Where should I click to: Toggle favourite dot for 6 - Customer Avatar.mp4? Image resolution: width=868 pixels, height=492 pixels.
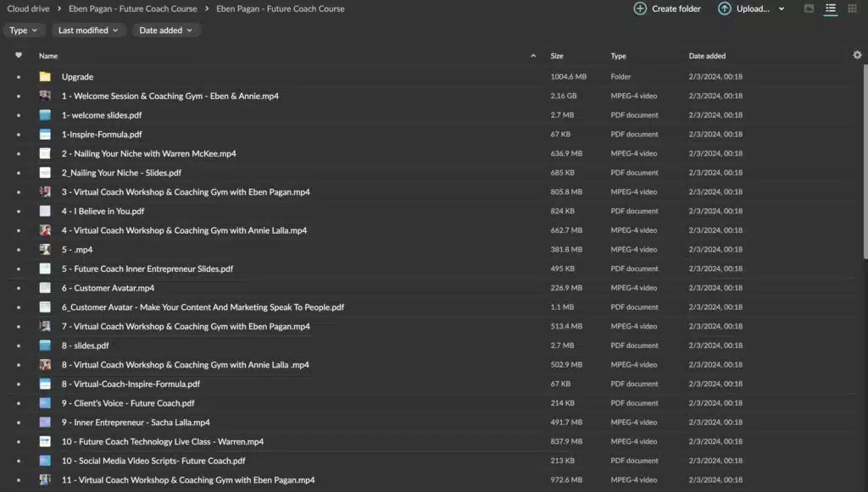(19, 288)
